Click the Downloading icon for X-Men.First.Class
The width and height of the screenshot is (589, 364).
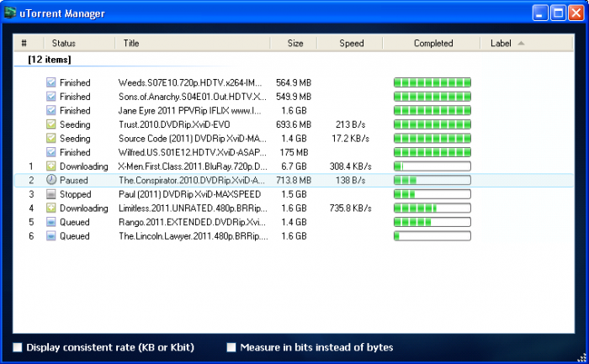coord(51,166)
